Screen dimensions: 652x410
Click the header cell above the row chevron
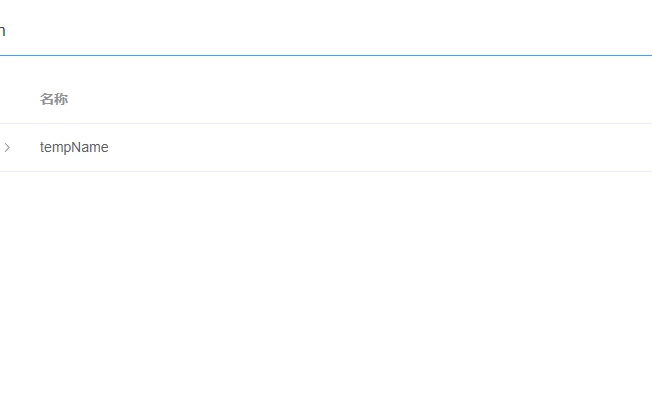[x=8, y=100]
